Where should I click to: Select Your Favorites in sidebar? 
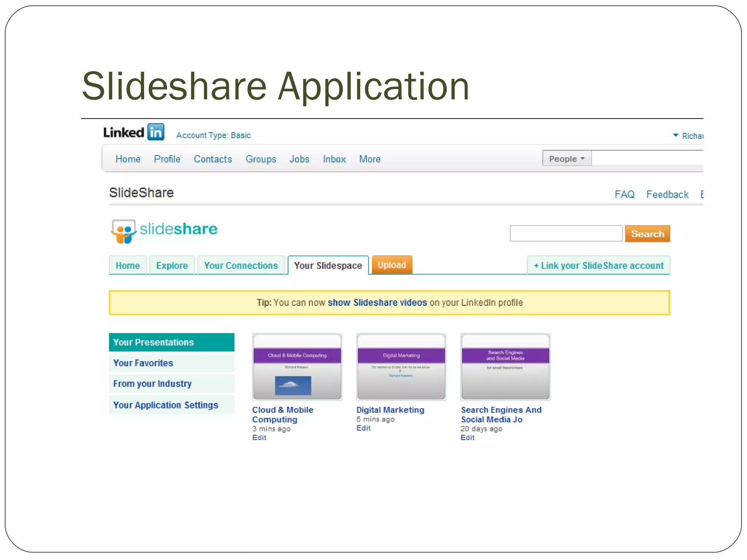point(172,363)
